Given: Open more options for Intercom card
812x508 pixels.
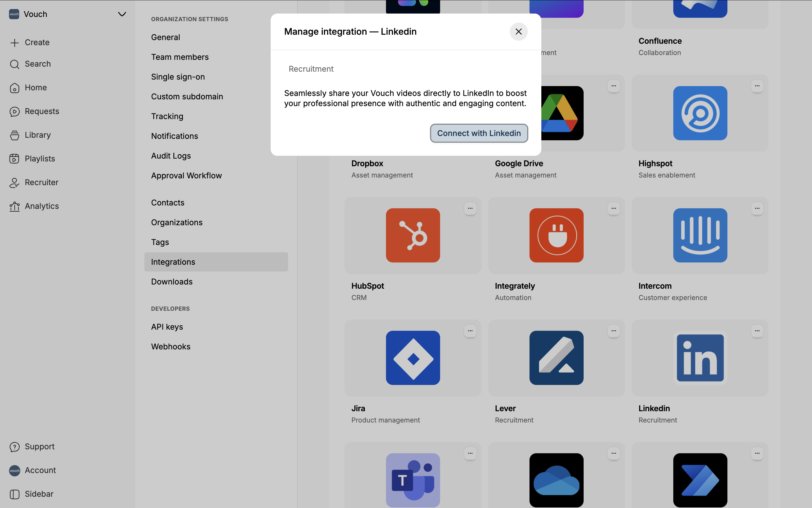Looking at the screenshot, I should click(757, 208).
